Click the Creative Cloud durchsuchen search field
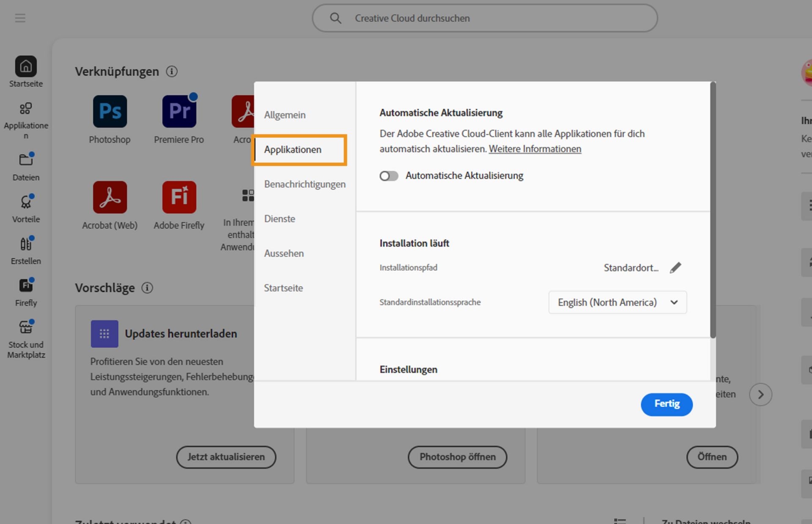This screenshot has width=812, height=524. point(484,18)
